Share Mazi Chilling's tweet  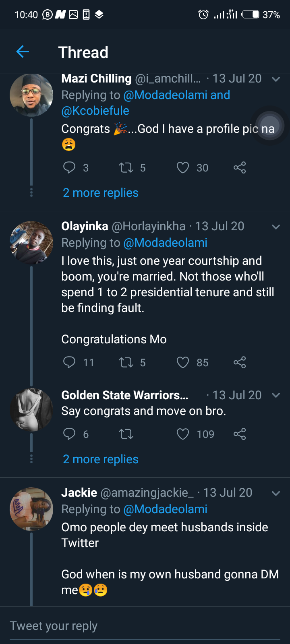[x=240, y=167]
